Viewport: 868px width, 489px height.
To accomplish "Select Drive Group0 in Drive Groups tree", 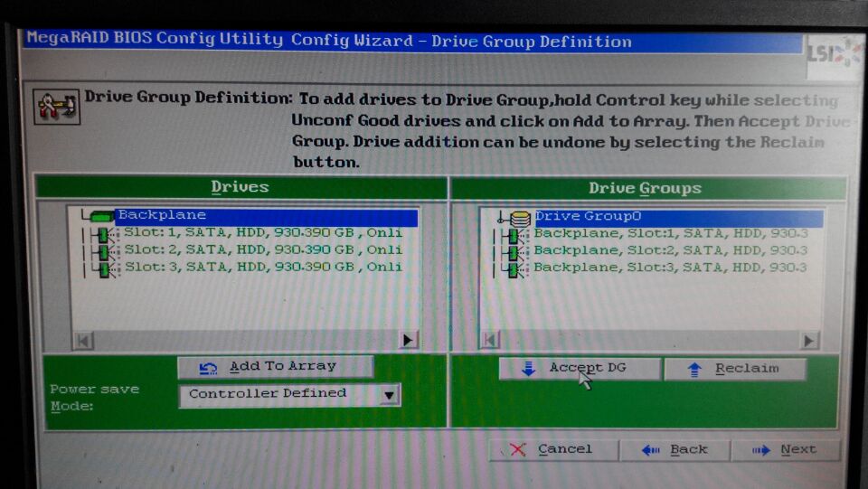I will 588,217.
